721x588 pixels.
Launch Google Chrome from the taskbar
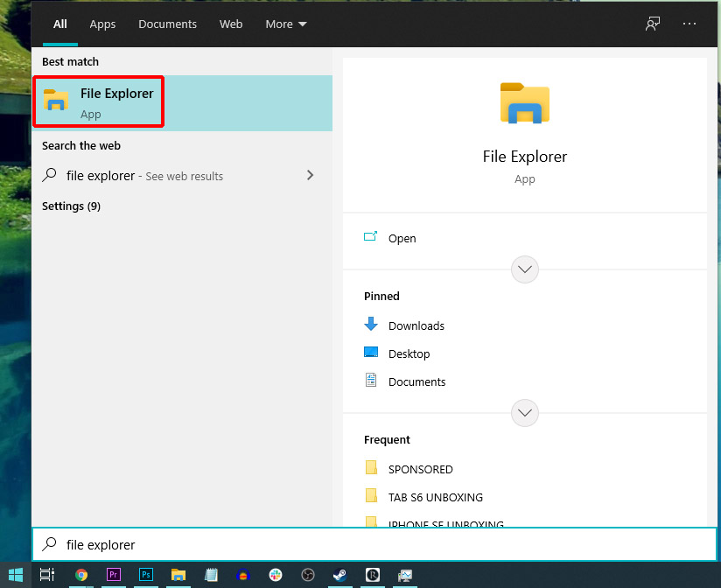coord(81,575)
